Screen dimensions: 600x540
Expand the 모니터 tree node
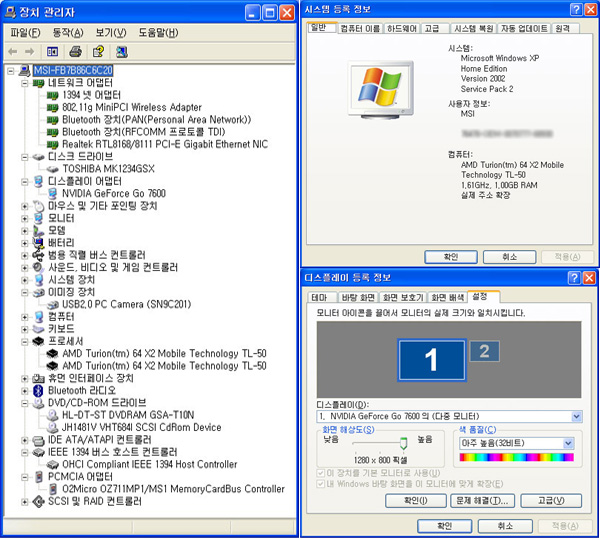(x=25, y=219)
